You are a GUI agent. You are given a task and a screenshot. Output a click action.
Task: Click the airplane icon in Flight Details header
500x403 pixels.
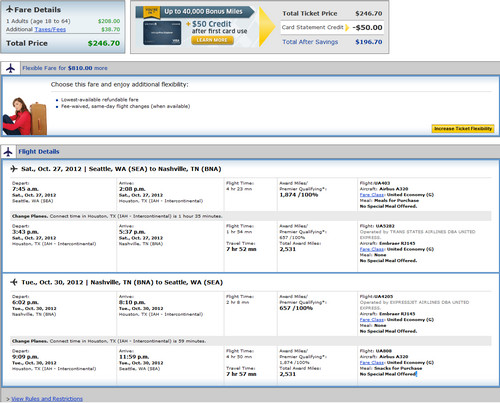point(8,152)
